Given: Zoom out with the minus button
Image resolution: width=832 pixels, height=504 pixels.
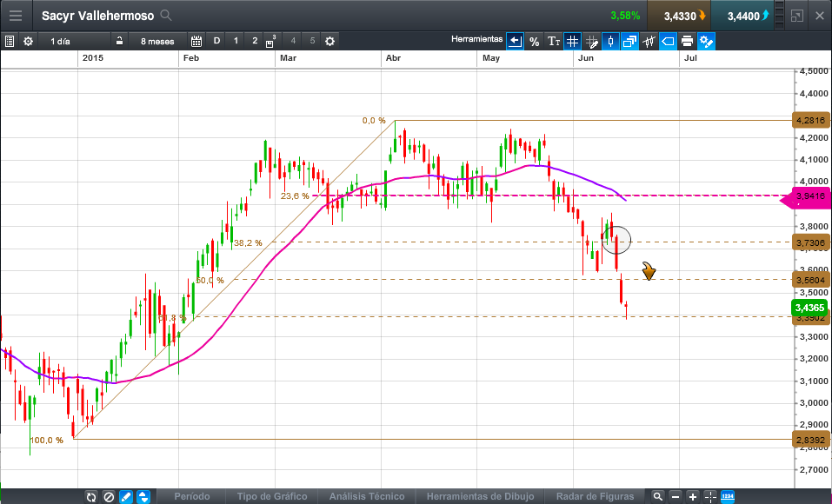Looking at the screenshot, I should click(676, 496).
